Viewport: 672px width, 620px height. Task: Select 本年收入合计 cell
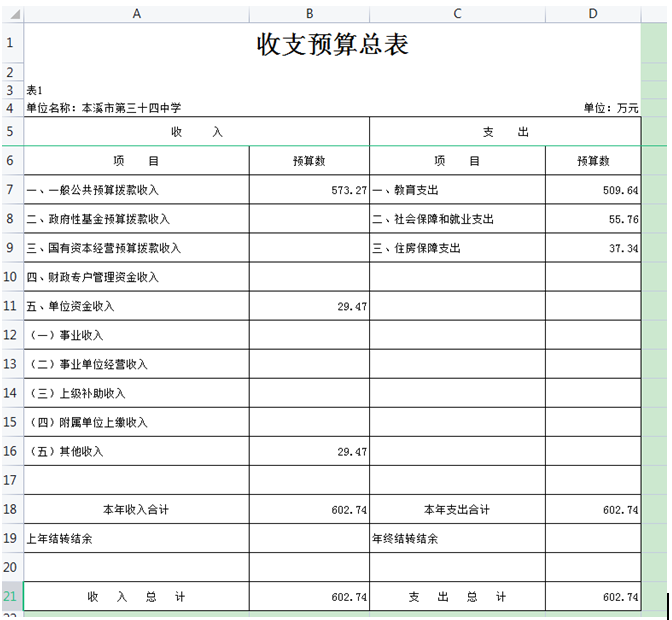pyautogui.click(x=136, y=509)
